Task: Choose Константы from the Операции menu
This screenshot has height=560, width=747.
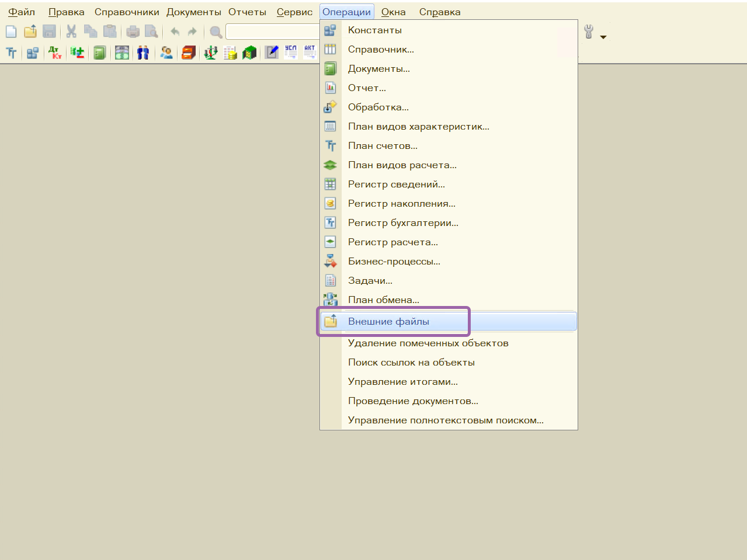Action: pos(374,30)
